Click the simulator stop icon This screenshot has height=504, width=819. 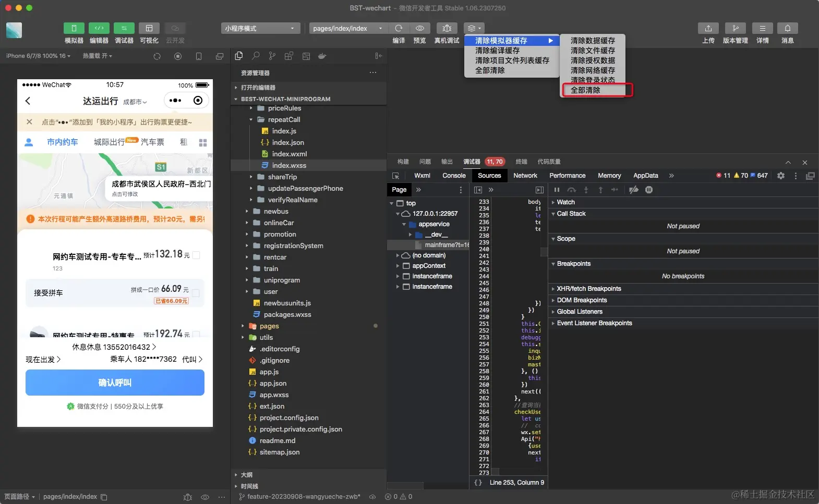point(178,56)
